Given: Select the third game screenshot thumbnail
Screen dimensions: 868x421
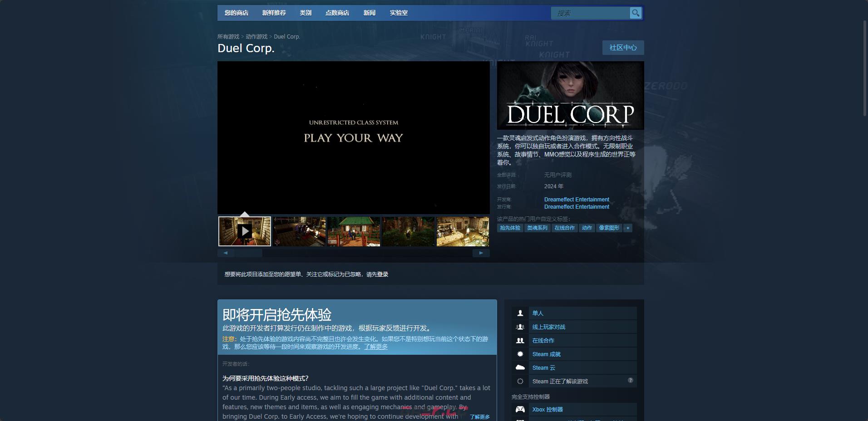Looking at the screenshot, I should click(x=354, y=231).
